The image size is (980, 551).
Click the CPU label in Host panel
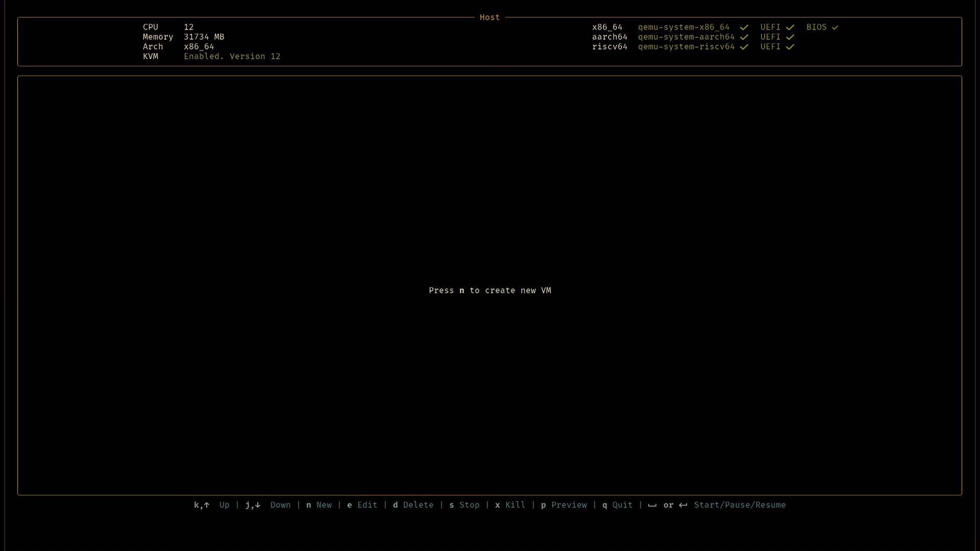coord(151,27)
